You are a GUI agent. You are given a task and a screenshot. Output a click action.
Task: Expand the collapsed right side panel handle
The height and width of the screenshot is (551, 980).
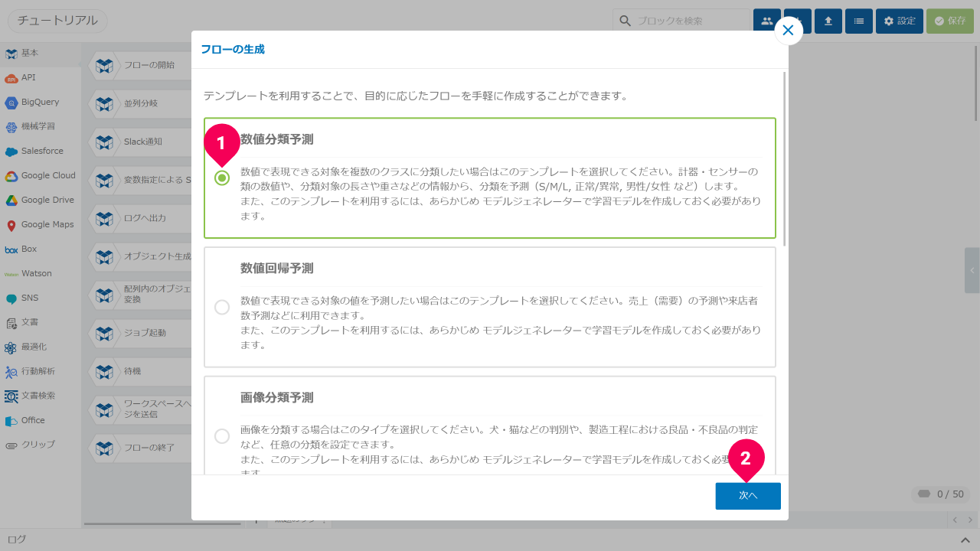[972, 270]
